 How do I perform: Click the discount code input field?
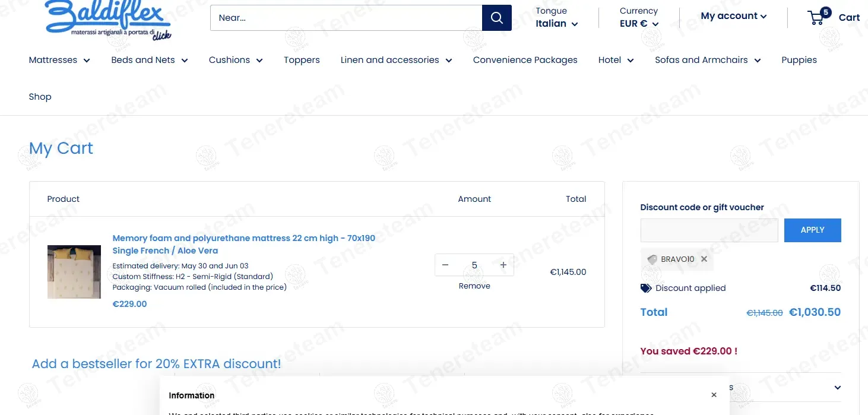[709, 230]
